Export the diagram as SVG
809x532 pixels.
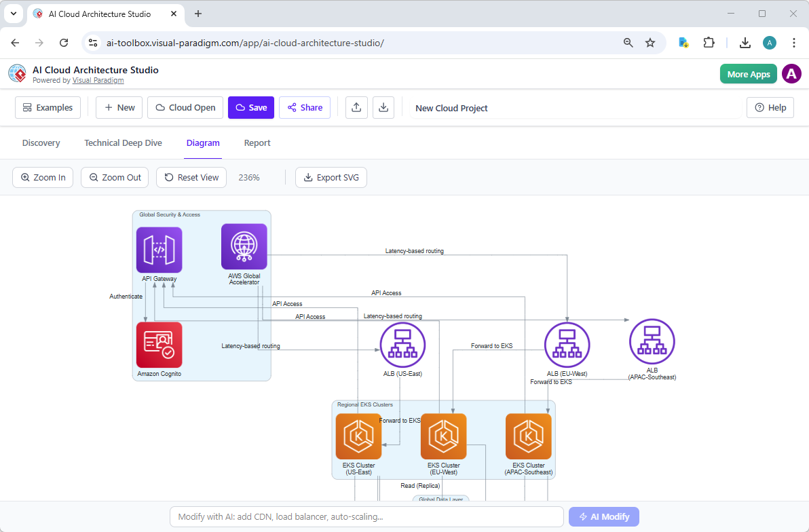(x=331, y=177)
